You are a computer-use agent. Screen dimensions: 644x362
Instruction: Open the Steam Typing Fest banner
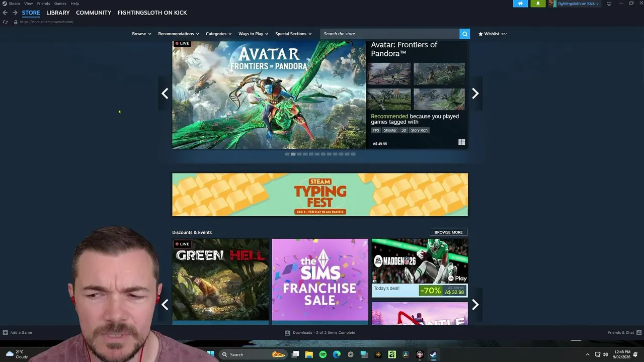tap(320, 195)
